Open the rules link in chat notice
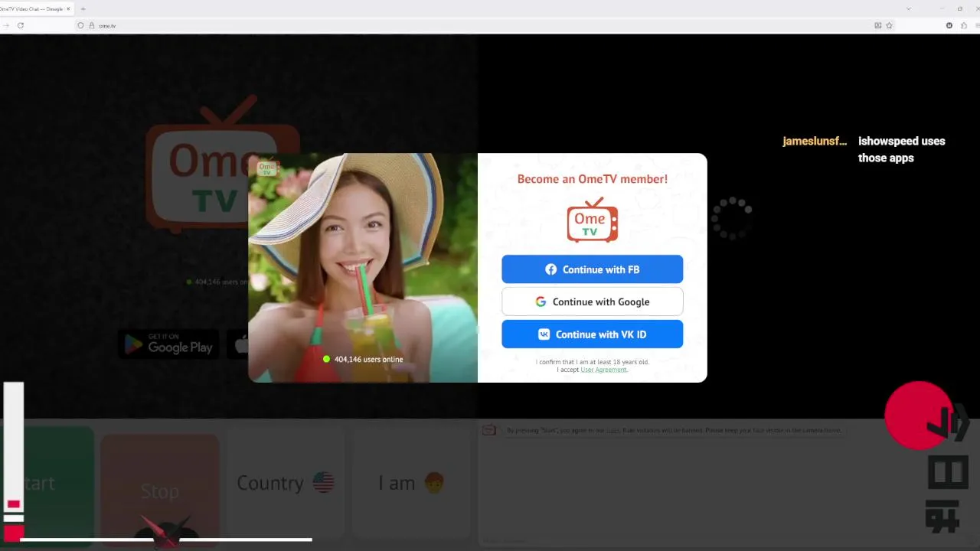This screenshot has height=551, width=980. click(612, 431)
